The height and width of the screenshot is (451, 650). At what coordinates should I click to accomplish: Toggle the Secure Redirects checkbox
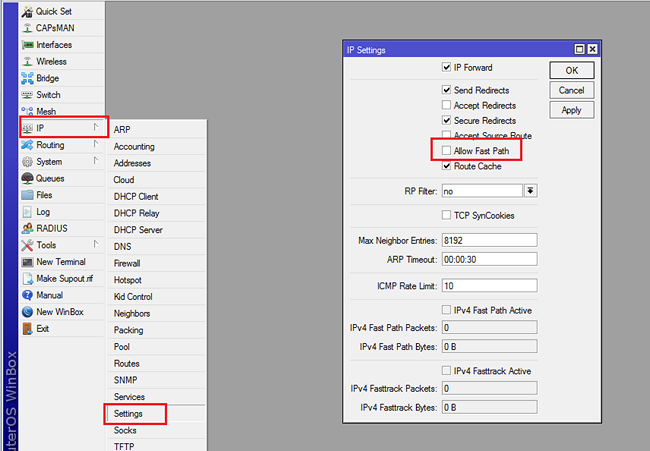pos(446,120)
